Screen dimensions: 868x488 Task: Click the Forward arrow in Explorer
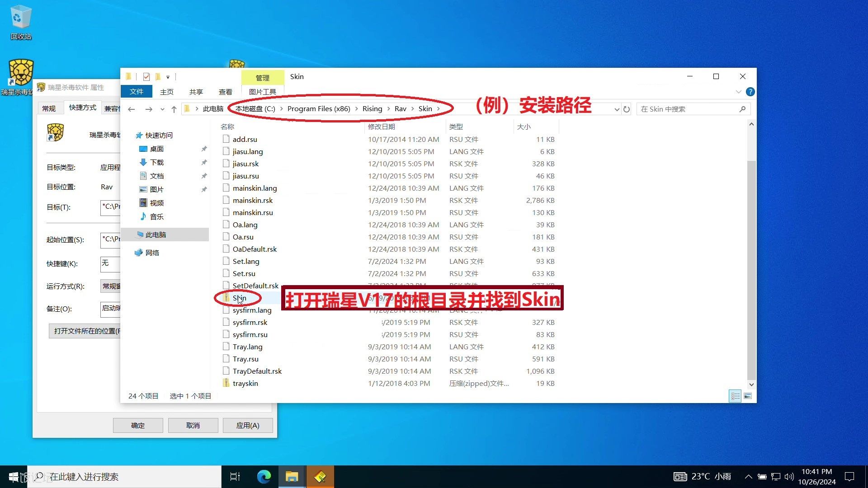(x=148, y=109)
